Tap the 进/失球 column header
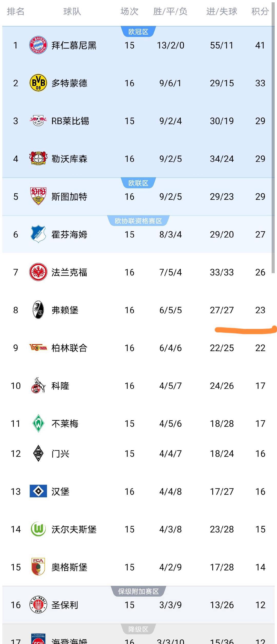Screen dimensions: 277x644 coord(222,12)
